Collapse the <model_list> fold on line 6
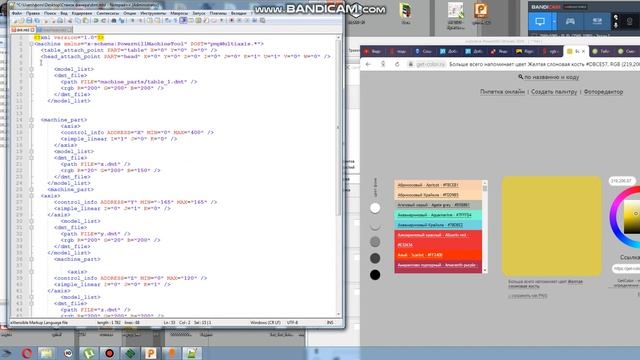 point(31,69)
